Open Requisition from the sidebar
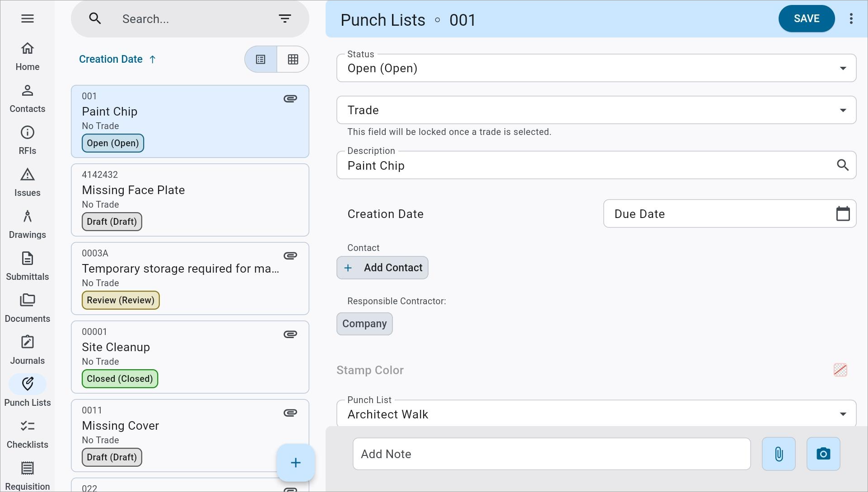Image resolution: width=868 pixels, height=492 pixels. [28, 476]
